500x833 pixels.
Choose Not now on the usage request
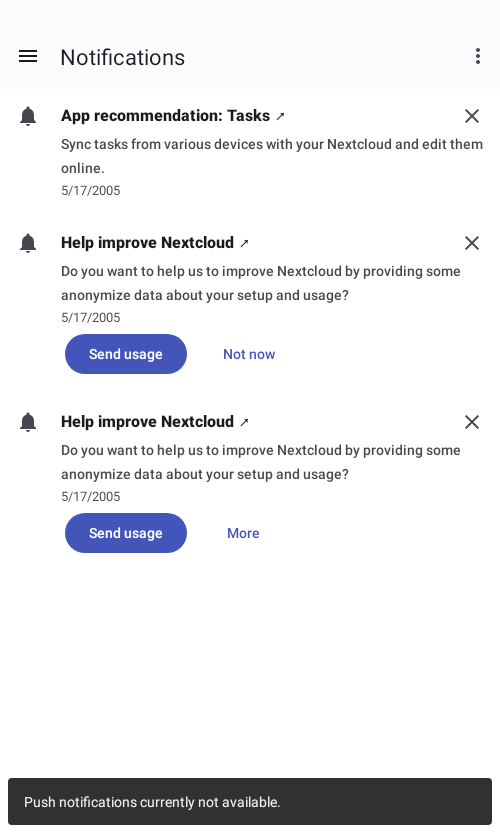[249, 354]
